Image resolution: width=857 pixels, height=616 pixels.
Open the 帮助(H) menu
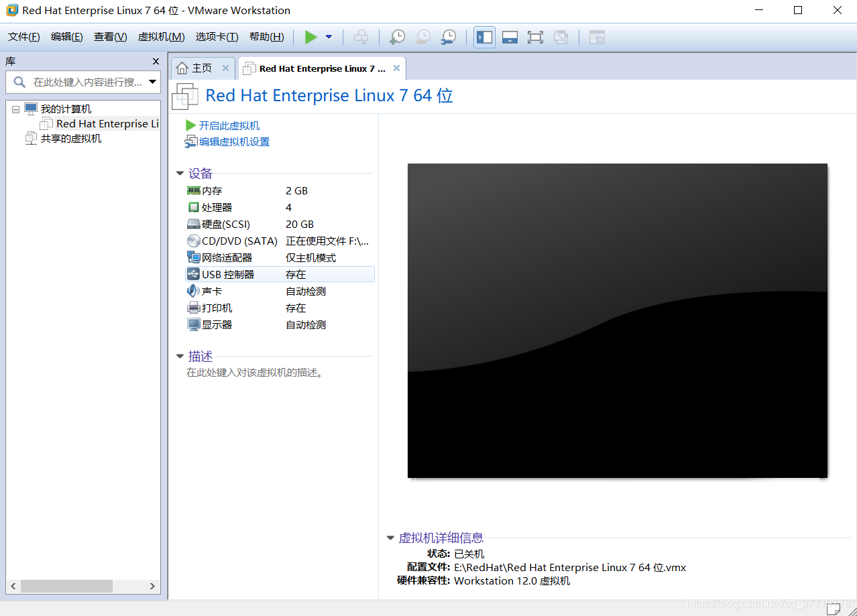click(x=266, y=37)
